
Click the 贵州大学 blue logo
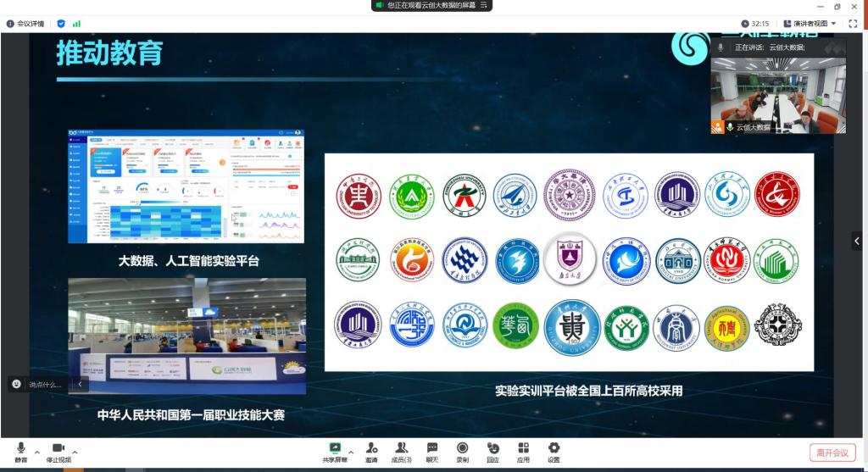pyautogui.click(x=571, y=327)
